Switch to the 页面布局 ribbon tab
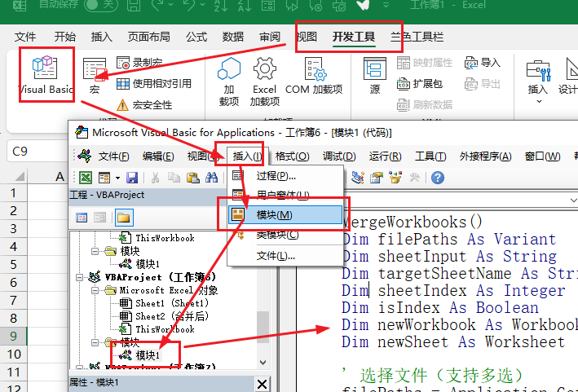578x392 pixels. [148, 37]
